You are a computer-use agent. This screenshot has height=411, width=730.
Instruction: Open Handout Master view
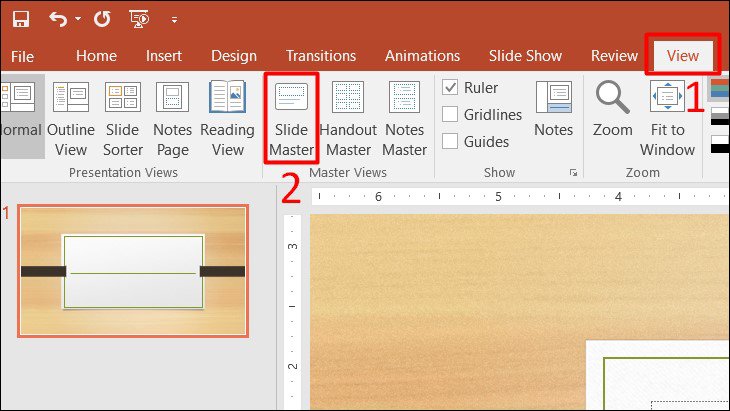348,118
